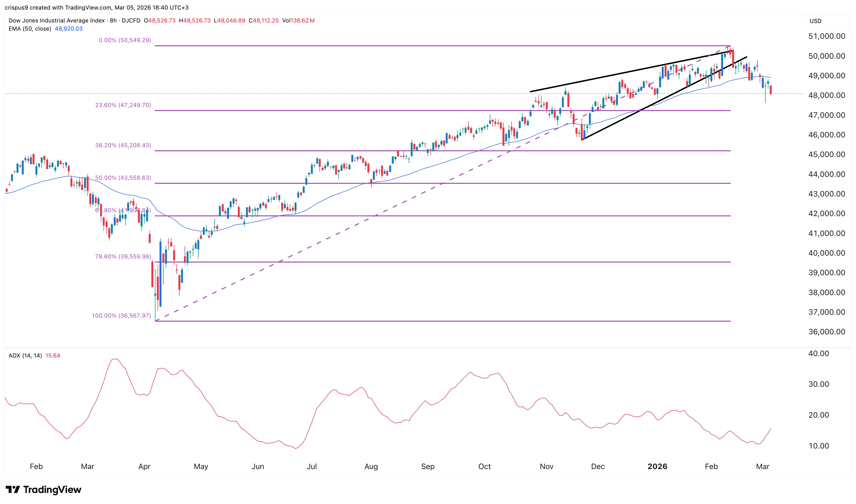The height and width of the screenshot is (504, 856).
Task: Click the ADX value 15.64
Action: [x=53, y=355]
